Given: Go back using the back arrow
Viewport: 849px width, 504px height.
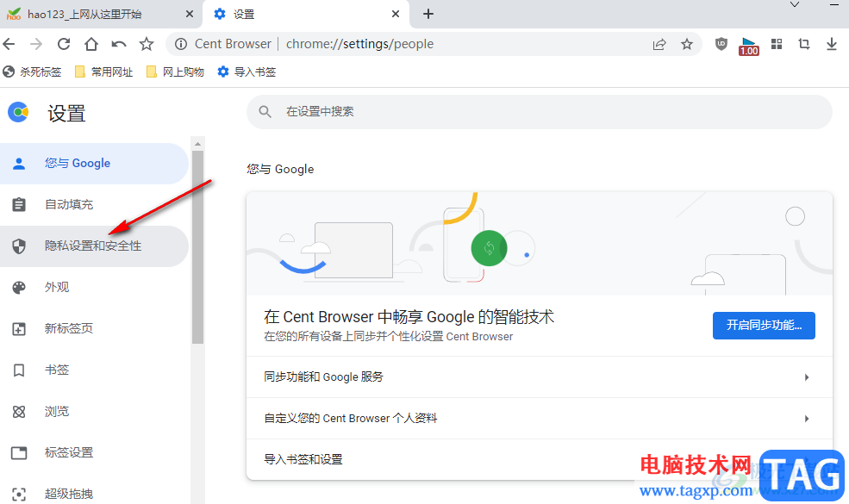Looking at the screenshot, I should point(9,44).
